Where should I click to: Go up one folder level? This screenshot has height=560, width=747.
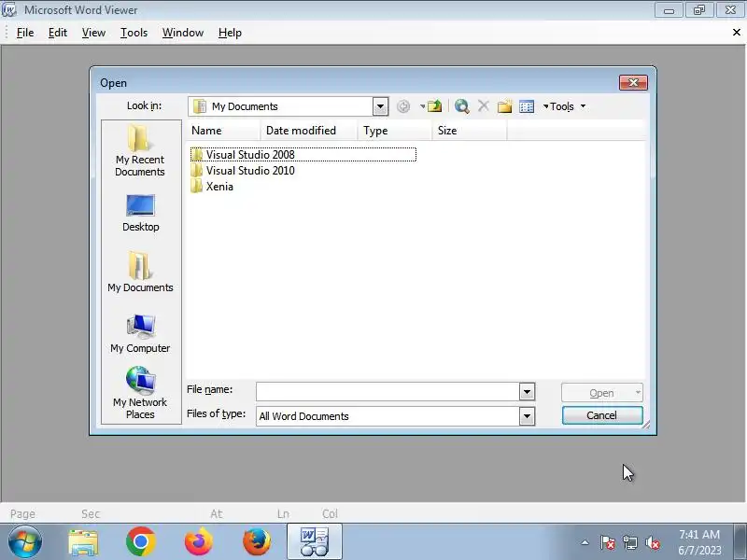tap(434, 106)
